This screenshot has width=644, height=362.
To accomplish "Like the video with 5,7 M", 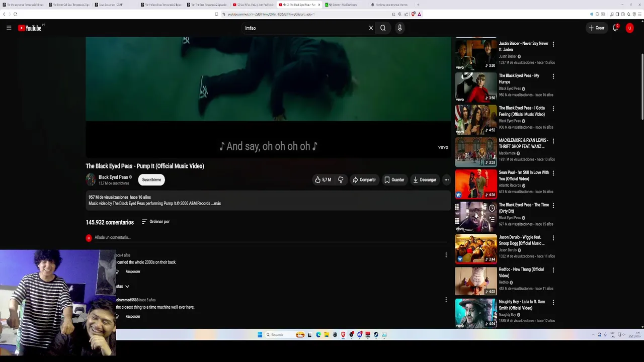I will (x=323, y=179).
